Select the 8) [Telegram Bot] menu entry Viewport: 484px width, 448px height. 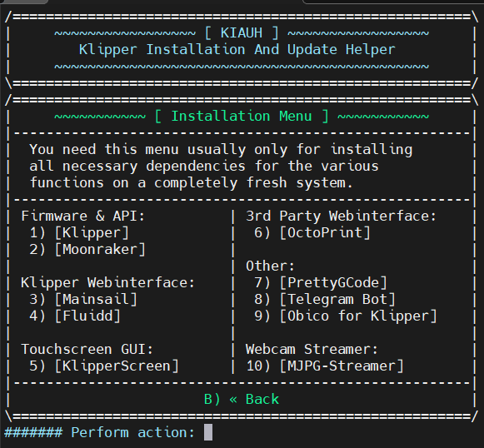(325, 300)
